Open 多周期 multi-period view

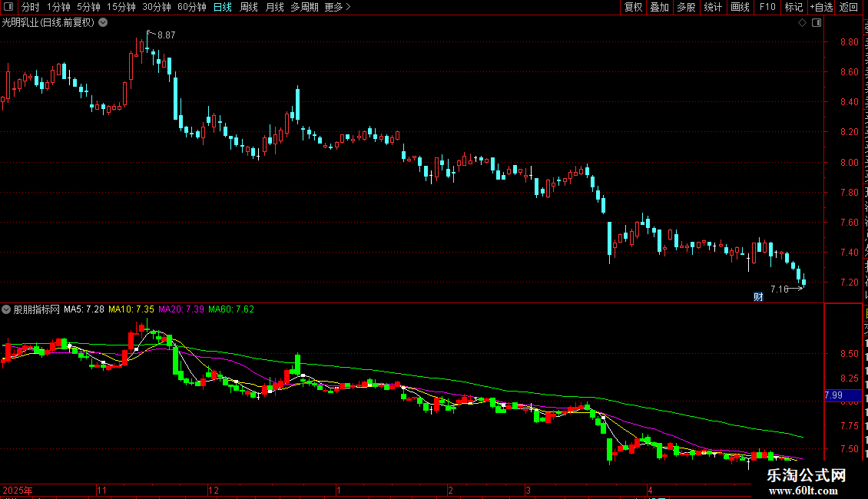(304, 7)
